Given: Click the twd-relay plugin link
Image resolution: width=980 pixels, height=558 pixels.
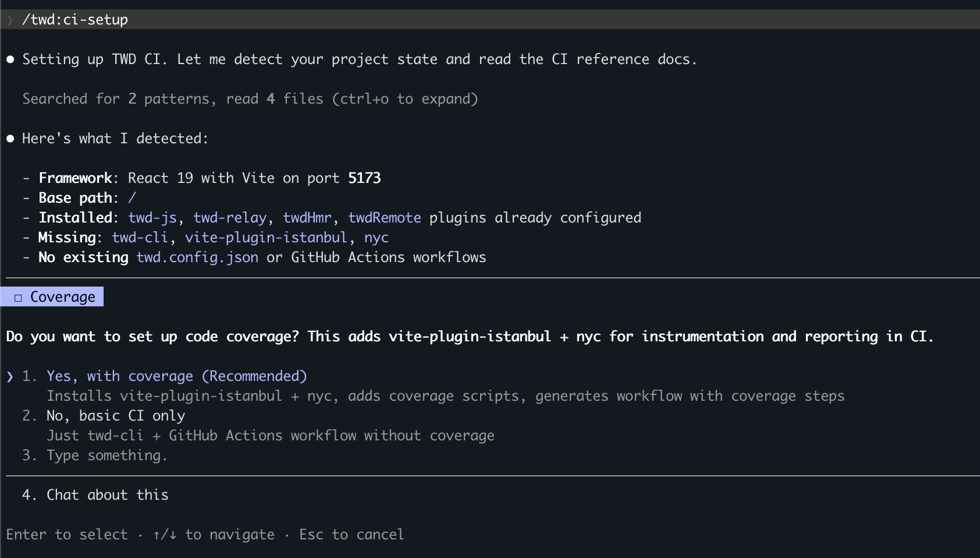Looking at the screenshot, I should click(230, 217).
